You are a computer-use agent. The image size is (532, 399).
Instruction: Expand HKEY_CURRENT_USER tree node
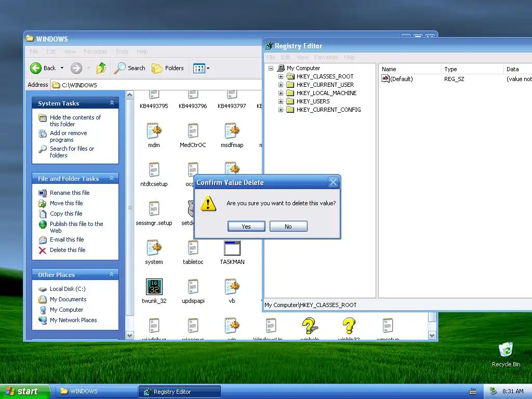point(281,85)
